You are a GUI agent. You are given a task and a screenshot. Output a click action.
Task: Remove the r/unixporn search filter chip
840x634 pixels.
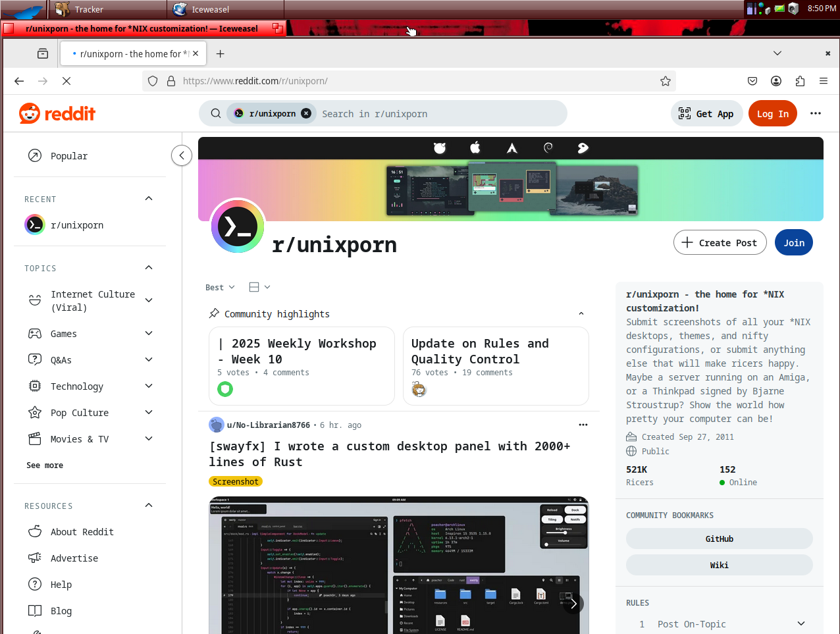pos(305,113)
